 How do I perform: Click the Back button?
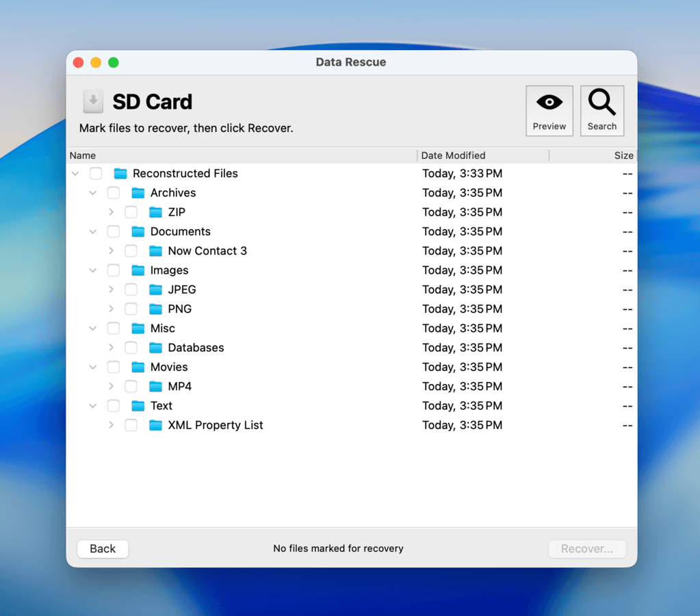[x=102, y=548]
